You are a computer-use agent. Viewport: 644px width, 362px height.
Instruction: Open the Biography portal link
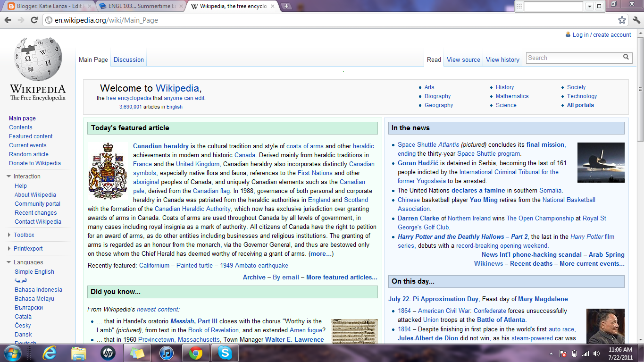[x=438, y=96]
